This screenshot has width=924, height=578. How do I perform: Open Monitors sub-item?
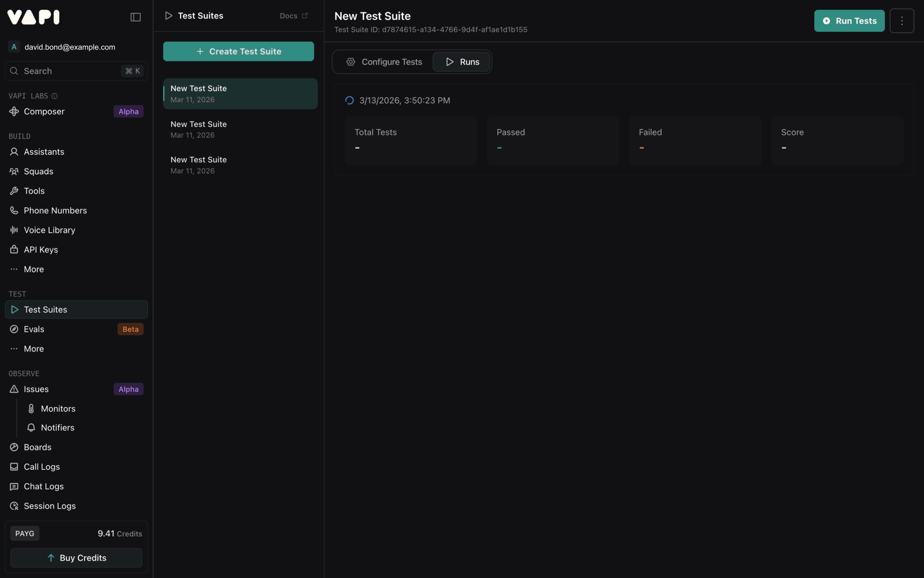point(84,408)
